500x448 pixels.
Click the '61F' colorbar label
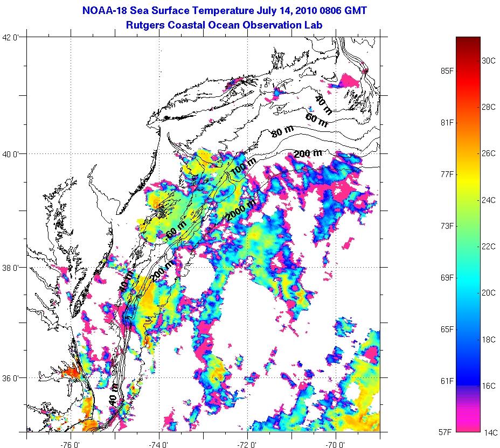(x=447, y=381)
